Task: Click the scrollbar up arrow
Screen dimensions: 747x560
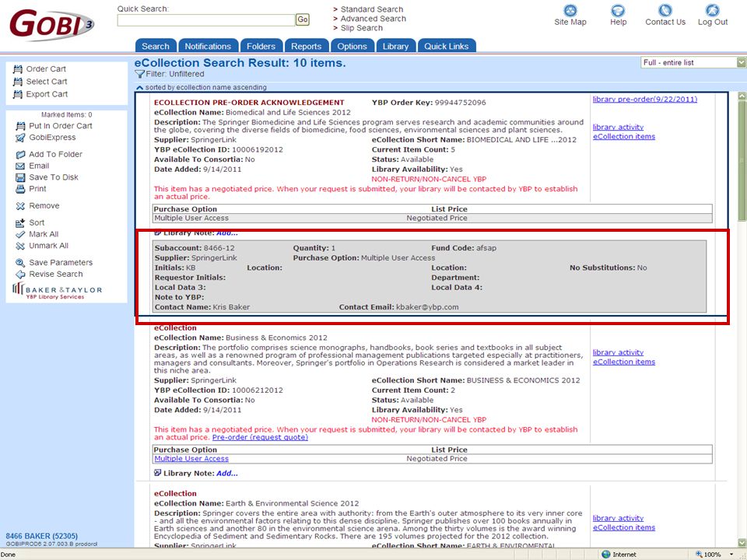Action: point(742,96)
